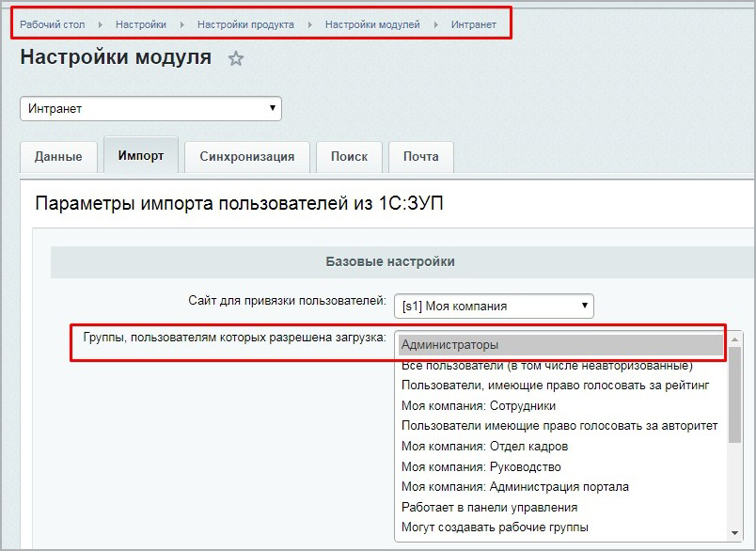Add page to favorites with star icon
756x551 pixels.
point(236,58)
